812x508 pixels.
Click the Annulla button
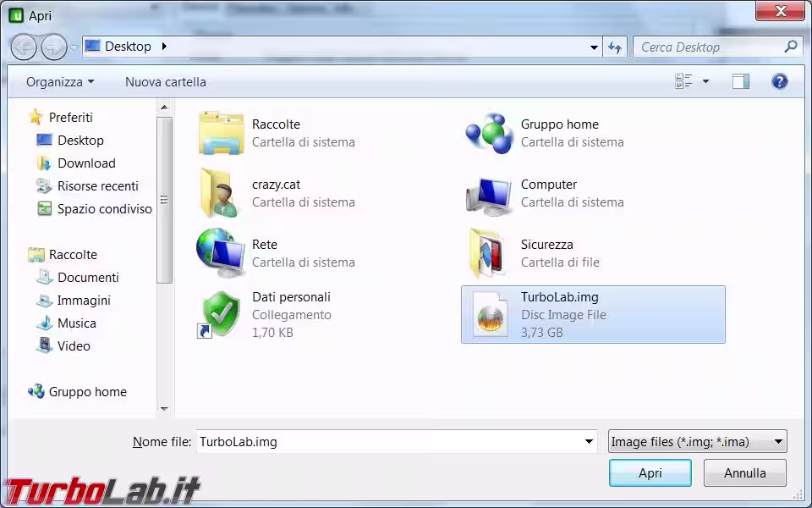click(x=744, y=472)
